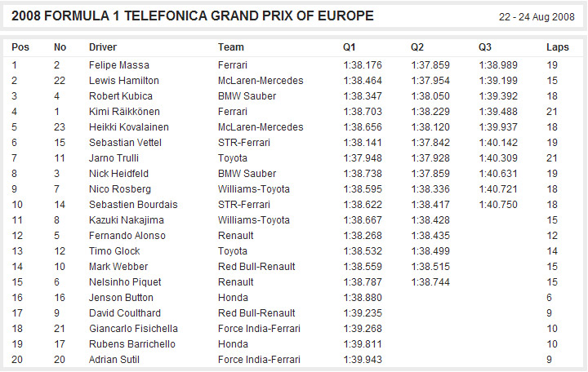This screenshot has width=588, height=372.
Task: Click the Team column header
Action: point(231,47)
